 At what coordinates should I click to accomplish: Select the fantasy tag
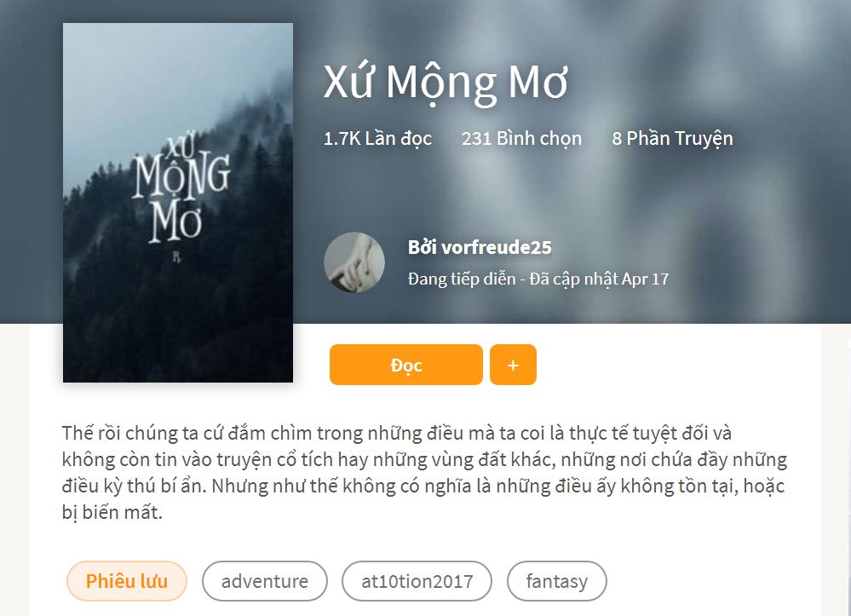[557, 581]
